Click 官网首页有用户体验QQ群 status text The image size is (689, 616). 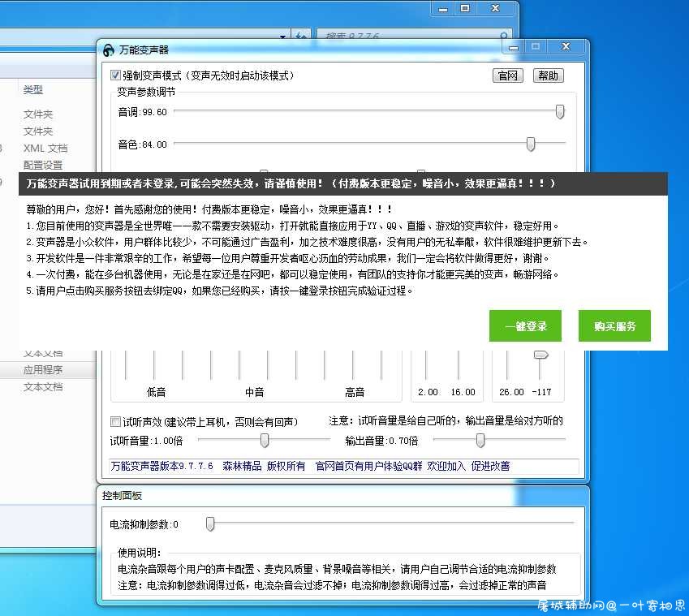[x=368, y=466]
